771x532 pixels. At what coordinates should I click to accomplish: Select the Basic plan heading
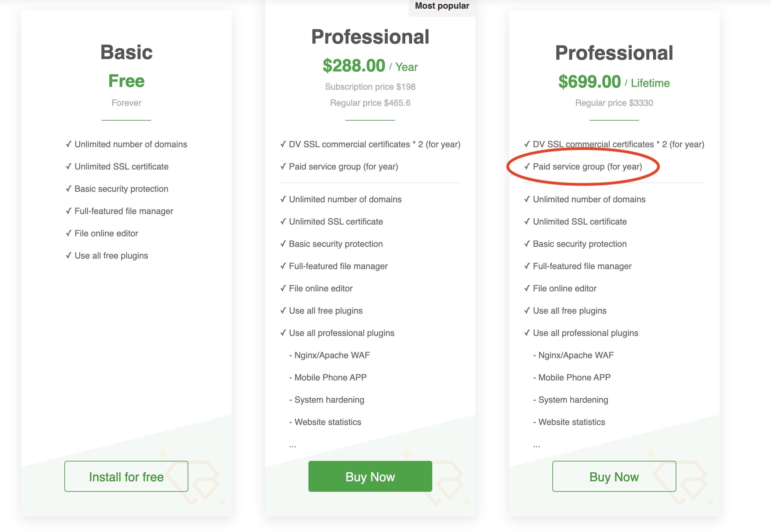pos(126,52)
